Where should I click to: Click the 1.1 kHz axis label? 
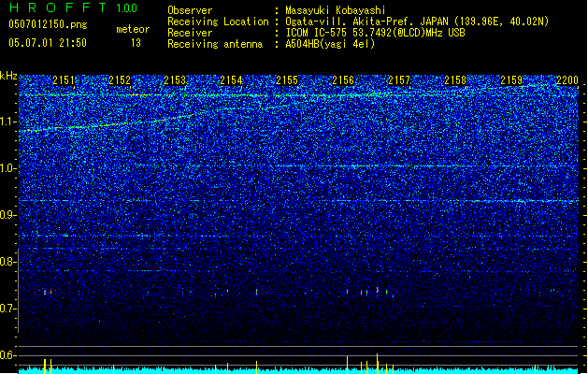point(8,122)
